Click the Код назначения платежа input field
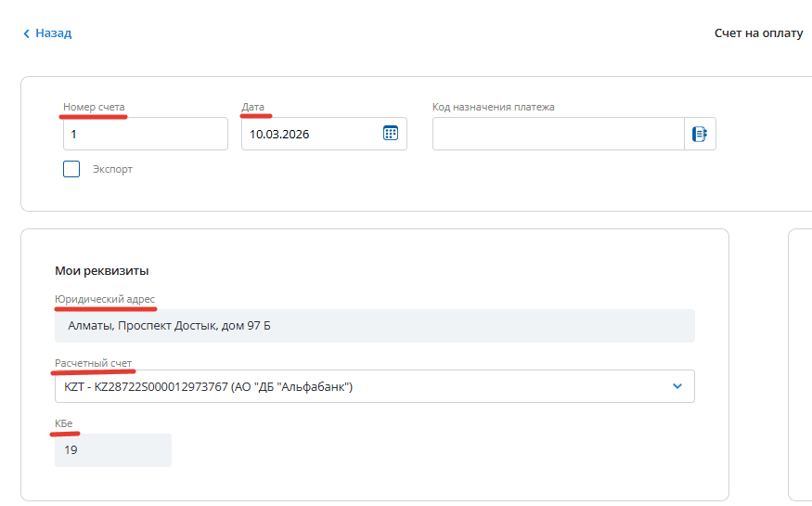812x506 pixels. 558,134
